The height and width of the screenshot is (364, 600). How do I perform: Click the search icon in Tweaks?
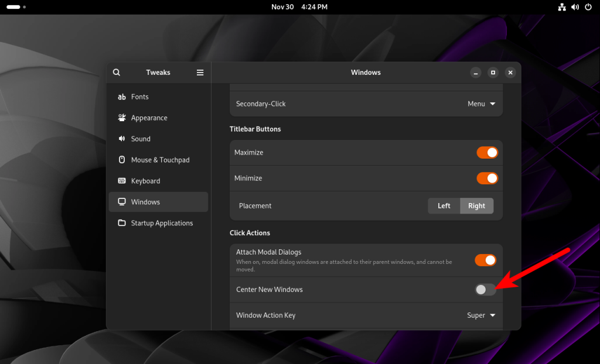pos(117,73)
